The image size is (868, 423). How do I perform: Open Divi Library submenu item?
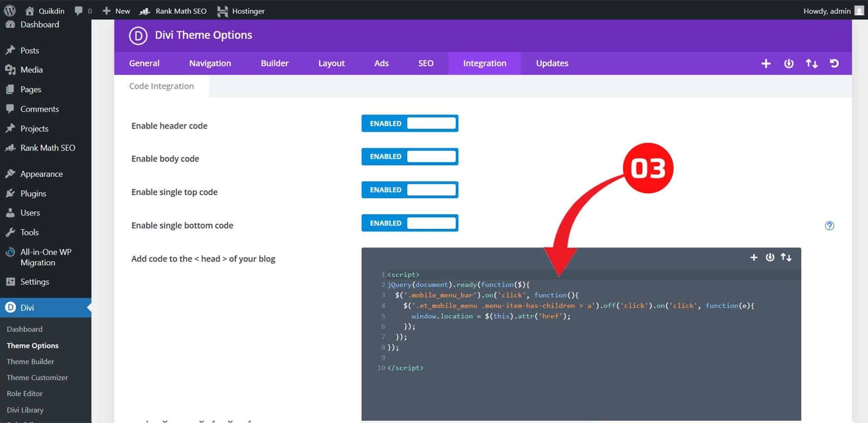[25, 410]
